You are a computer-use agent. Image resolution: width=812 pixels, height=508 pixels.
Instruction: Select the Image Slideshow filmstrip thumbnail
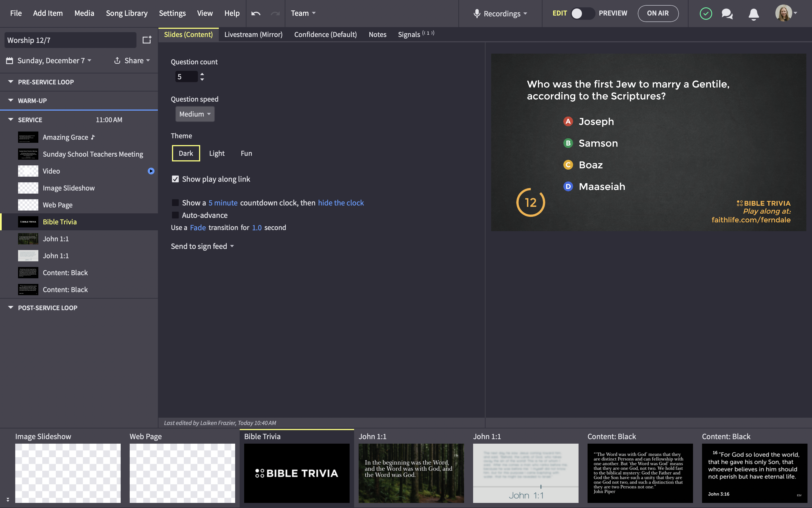click(x=68, y=473)
